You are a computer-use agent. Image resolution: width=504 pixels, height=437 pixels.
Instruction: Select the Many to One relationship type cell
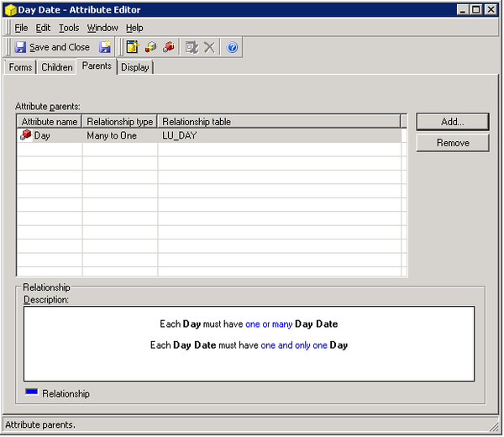tap(112, 135)
